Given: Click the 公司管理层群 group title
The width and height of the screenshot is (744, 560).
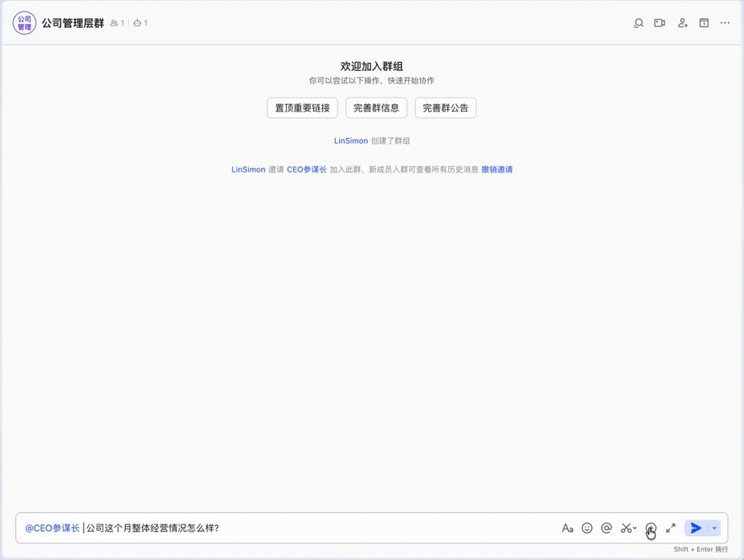Looking at the screenshot, I should coord(73,23).
